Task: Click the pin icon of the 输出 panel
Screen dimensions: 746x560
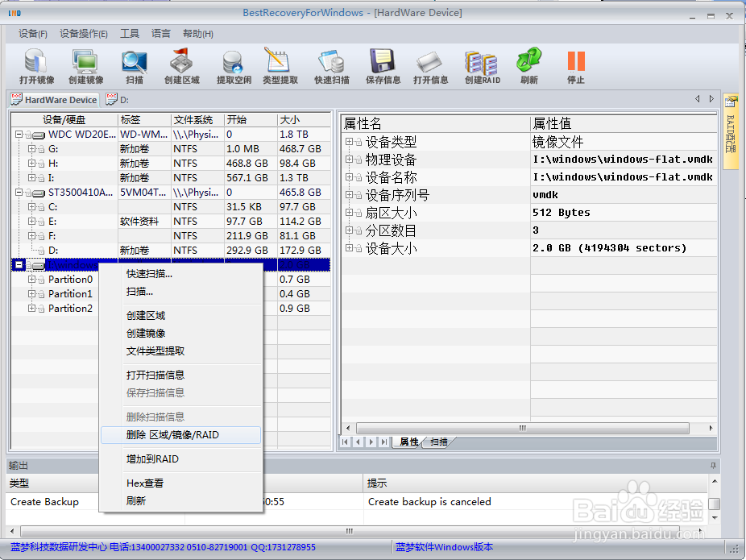Action: (x=713, y=465)
